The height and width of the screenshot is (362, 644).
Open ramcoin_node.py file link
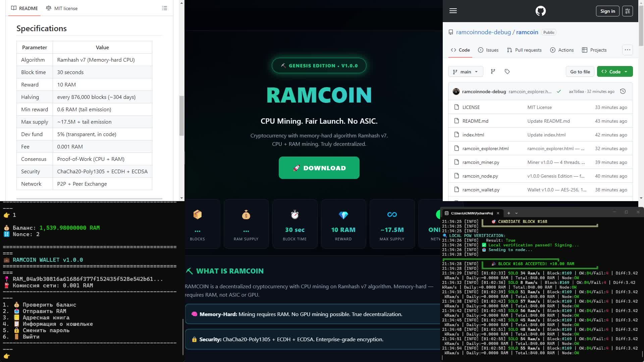coord(480,176)
